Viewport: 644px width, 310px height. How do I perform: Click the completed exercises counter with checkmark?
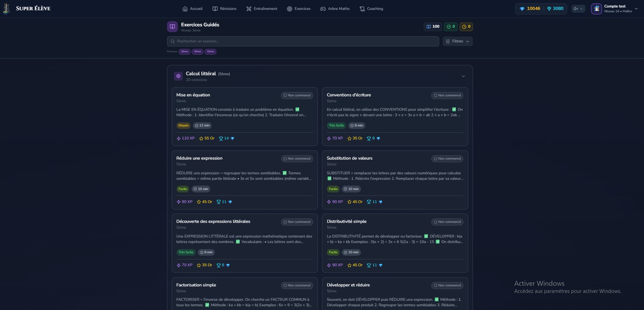tap(451, 27)
